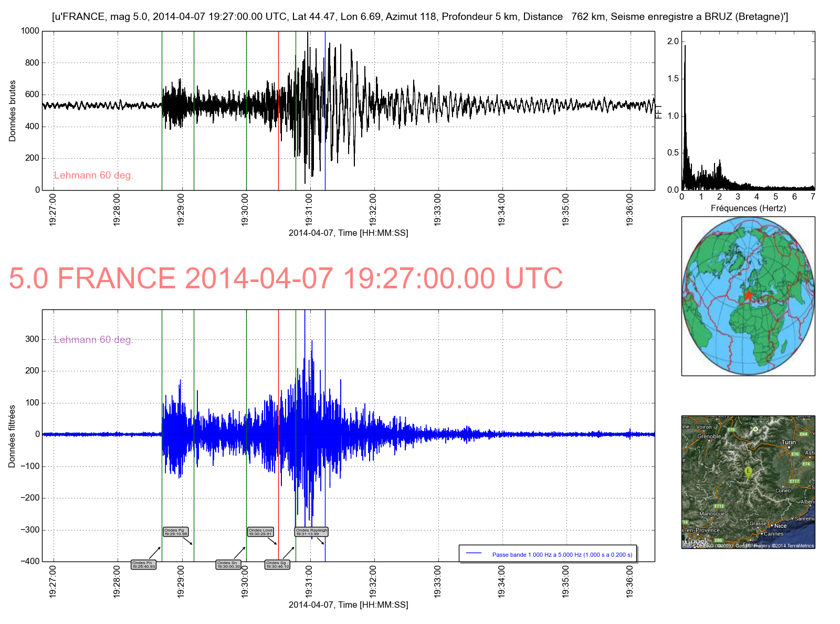Click Lehmann 60 deg. text in top plot
The height and width of the screenshot is (624, 840).
click(93, 175)
